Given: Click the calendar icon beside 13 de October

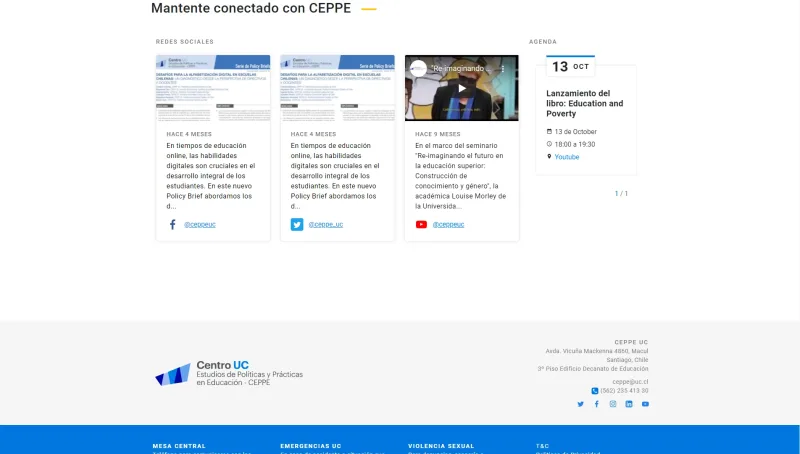Looking at the screenshot, I should pyautogui.click(x=549, y=132).
